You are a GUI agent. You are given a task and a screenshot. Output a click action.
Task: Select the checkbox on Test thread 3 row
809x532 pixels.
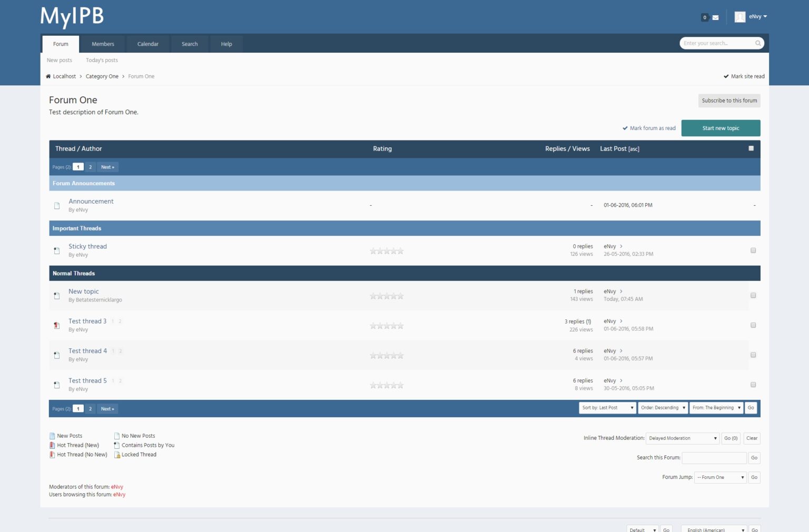point(753,325)
